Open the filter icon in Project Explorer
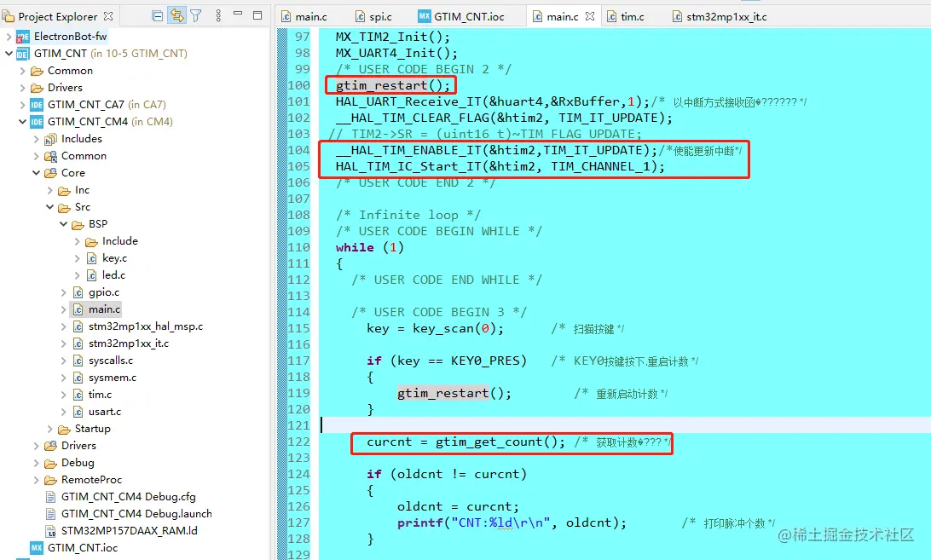The width and height of the screenshot is (931, 560). [x=196, y=16]
